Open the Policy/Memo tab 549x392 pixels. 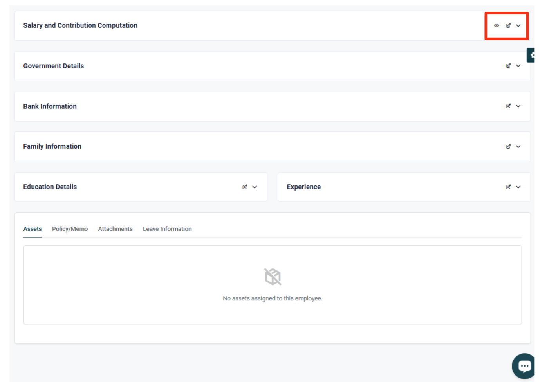pyautogui.click(x=70, y=229)
